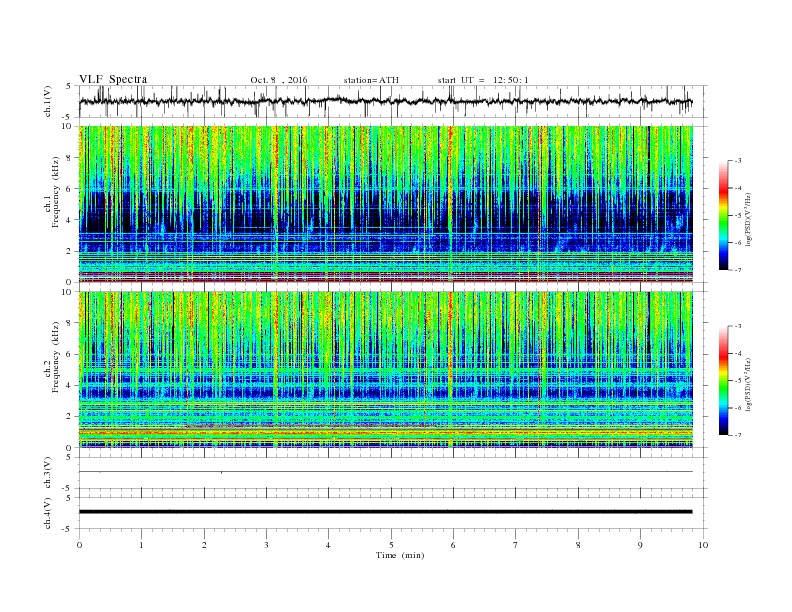
Task: Click the '0' tick on time axis
Action: point(79,545)
